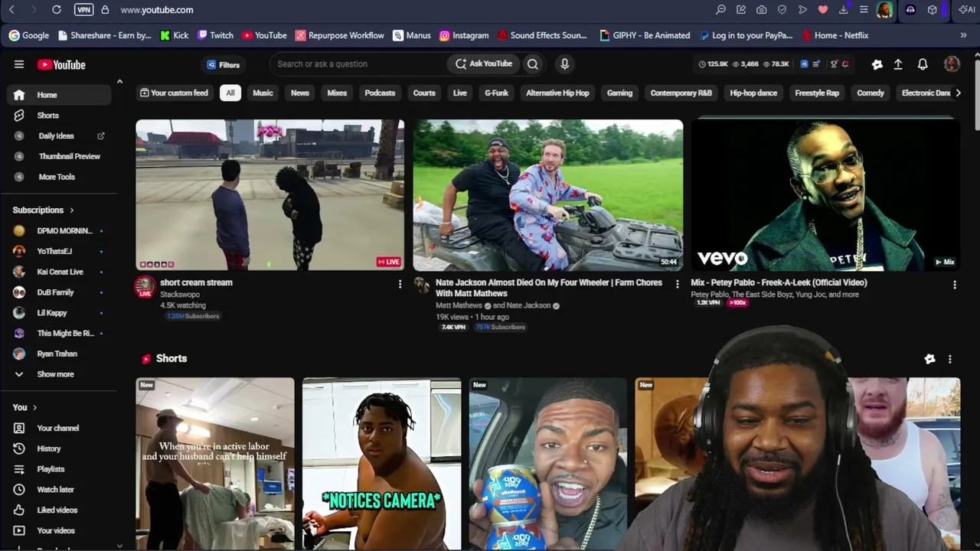The height and width of the screenshot is (551, 980).
Task: Open the Kick bookmark
Action: tap(175, 35)
